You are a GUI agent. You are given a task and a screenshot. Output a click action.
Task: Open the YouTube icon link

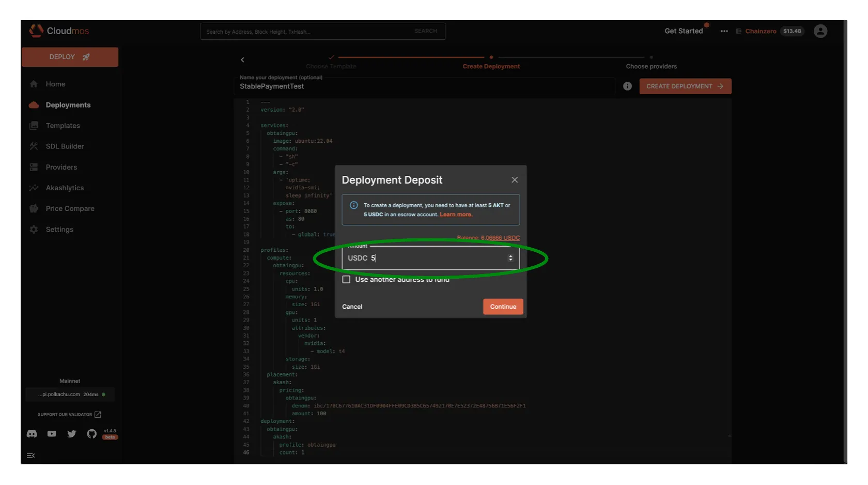52,434
